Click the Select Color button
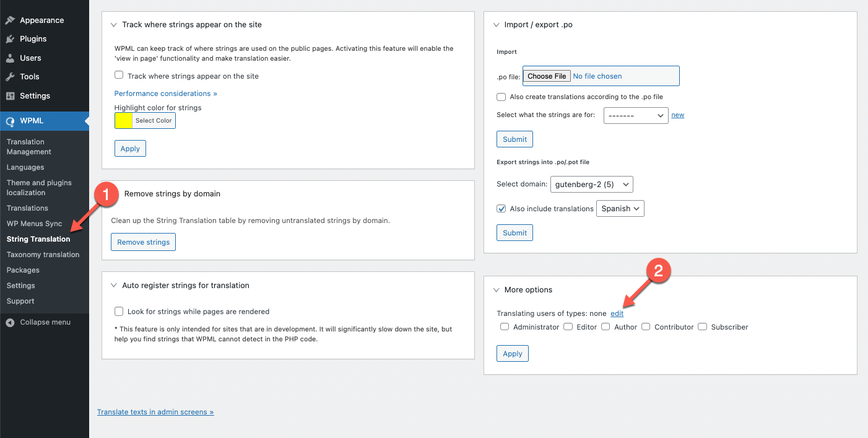The height and width of the screenshot is (438, 868). pos(154,121)
